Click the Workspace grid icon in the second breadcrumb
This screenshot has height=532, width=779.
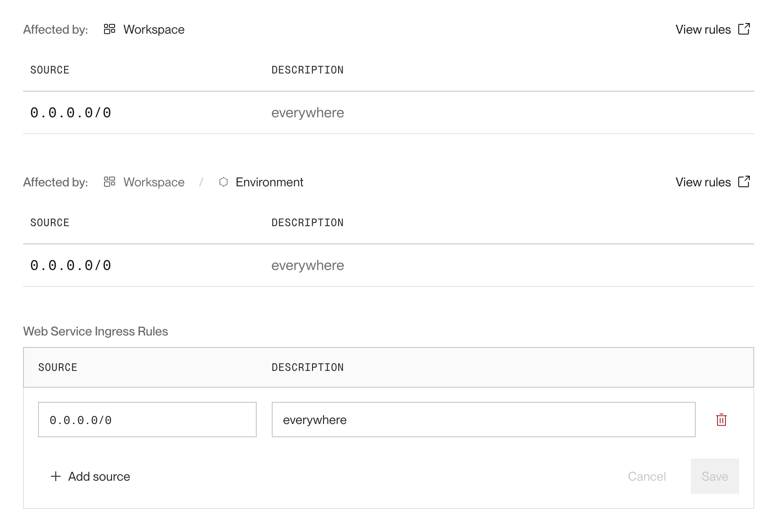tap(109, 182)
